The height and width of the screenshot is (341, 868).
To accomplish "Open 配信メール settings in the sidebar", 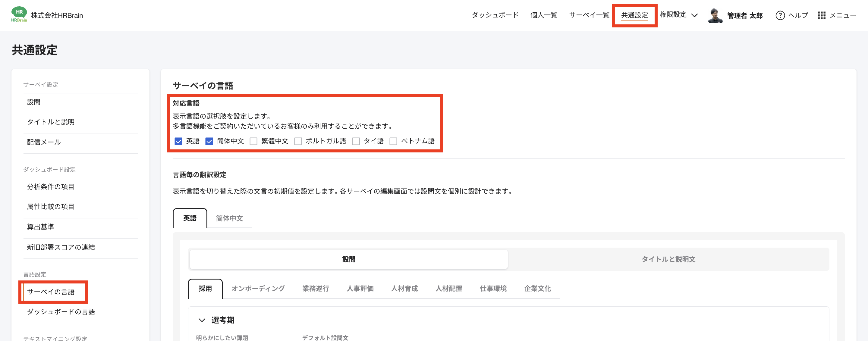I will [x=44, y=142].
